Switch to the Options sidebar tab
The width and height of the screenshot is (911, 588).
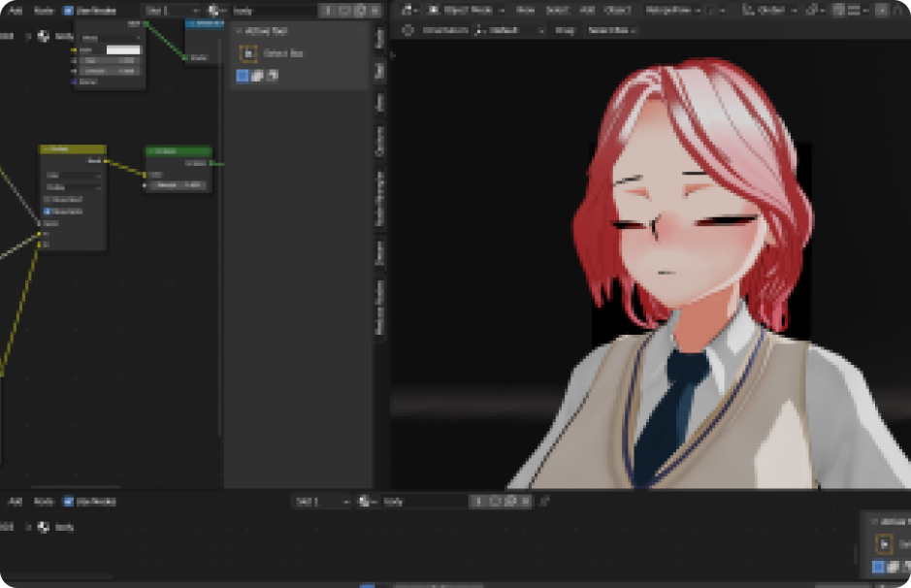pyautogui.click(x=380, y=141)
